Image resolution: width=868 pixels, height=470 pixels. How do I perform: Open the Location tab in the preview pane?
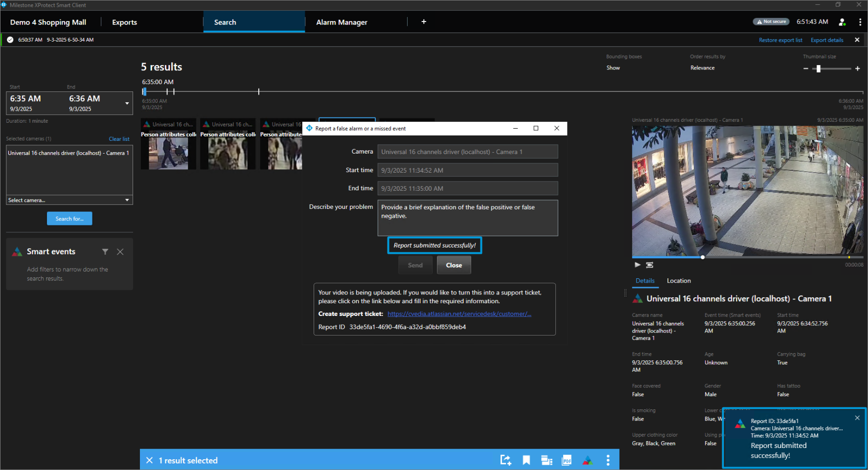coord(679,281)
